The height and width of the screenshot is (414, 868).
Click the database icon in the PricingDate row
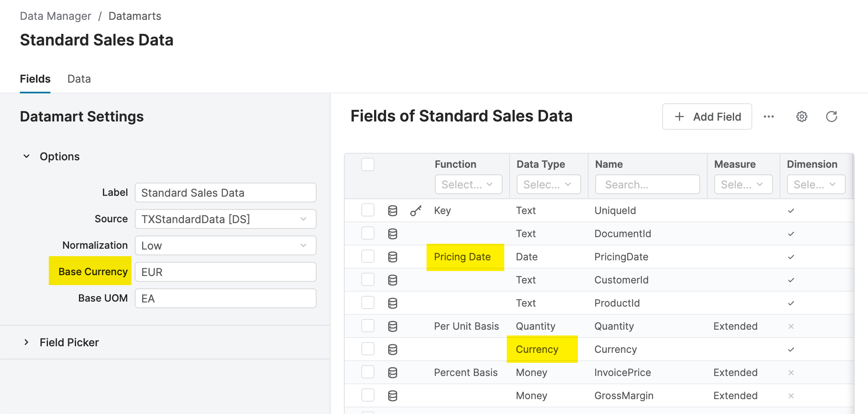coord(392,257)
